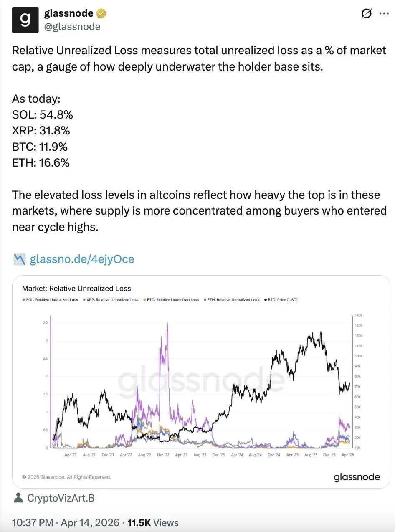This screenshot has width=395, height=532.
Task: Open the @glassnode handle
Action: 72,27
